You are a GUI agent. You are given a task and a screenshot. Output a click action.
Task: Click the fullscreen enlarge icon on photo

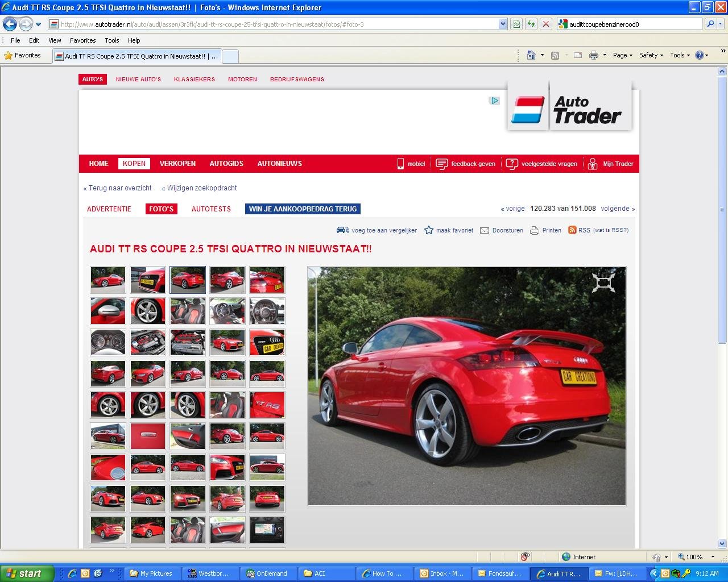pos(603,282)
